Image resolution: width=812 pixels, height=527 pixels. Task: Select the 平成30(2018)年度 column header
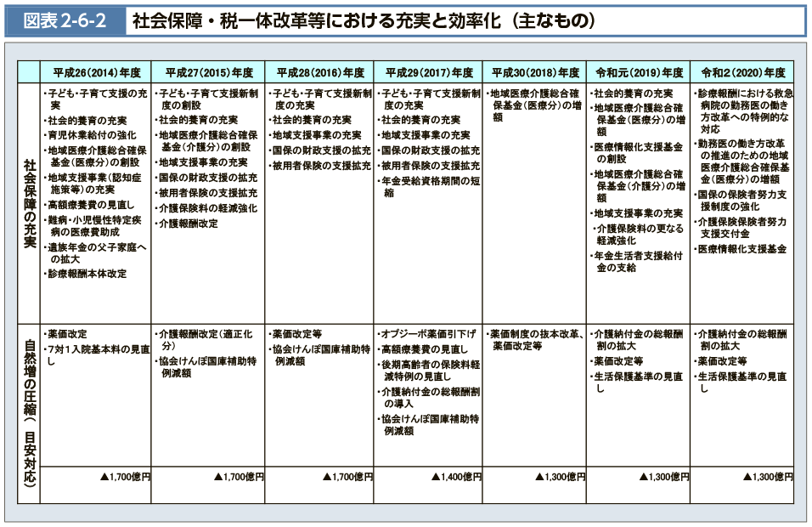pyautogui.click(x=535, y=72)
